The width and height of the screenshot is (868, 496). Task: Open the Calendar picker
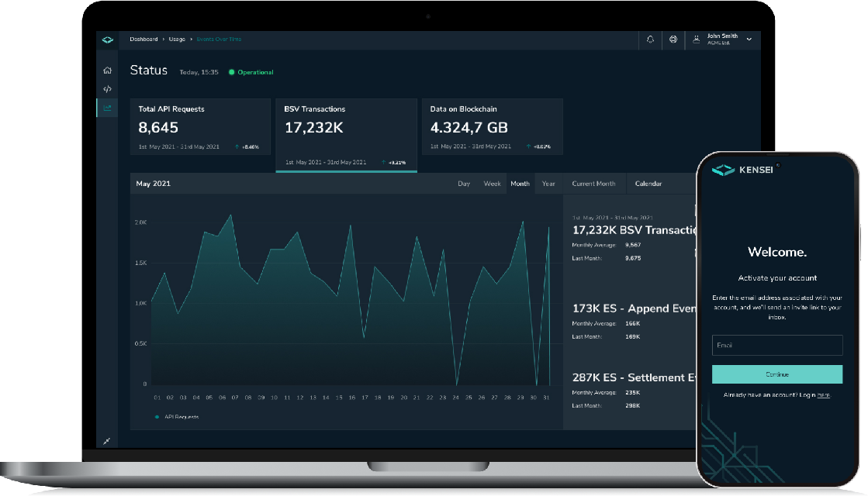tap(648, 184)
